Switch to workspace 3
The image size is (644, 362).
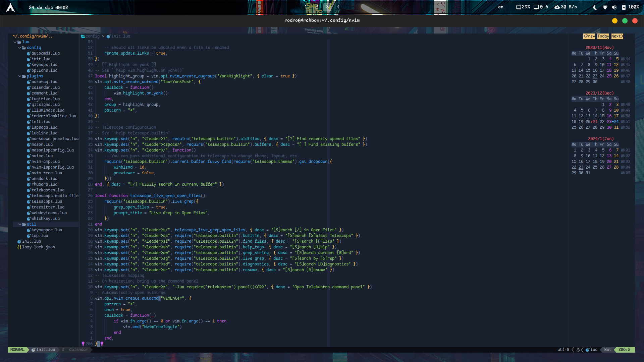[x=327, y=7]
